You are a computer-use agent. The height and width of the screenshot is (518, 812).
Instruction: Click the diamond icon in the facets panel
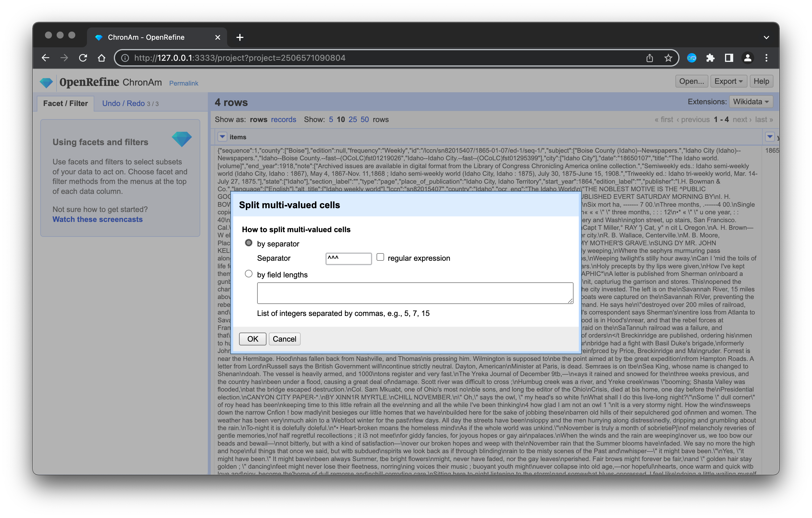(182, 139)
